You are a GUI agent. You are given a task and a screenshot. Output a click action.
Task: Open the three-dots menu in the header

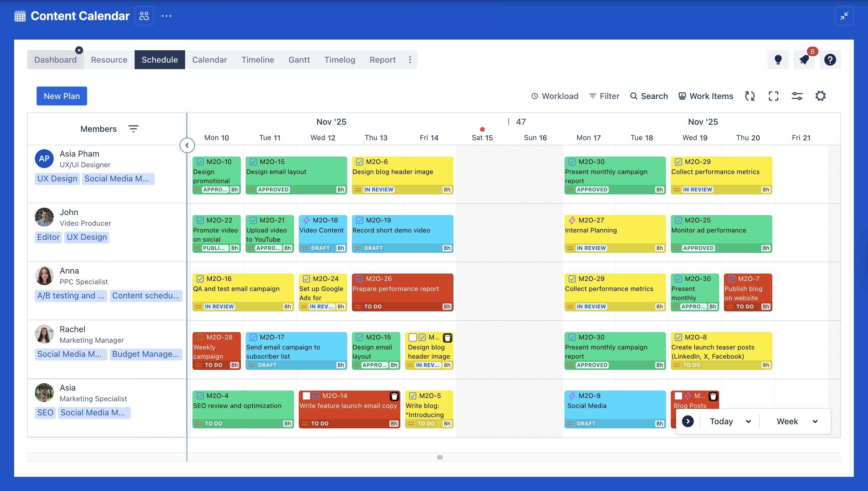click(167, 16)
